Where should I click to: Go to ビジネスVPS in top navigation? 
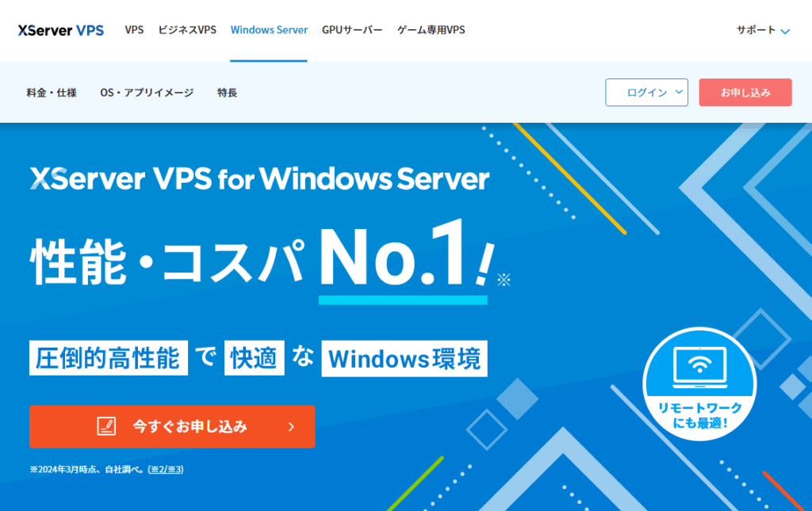[x=187, y=30]
